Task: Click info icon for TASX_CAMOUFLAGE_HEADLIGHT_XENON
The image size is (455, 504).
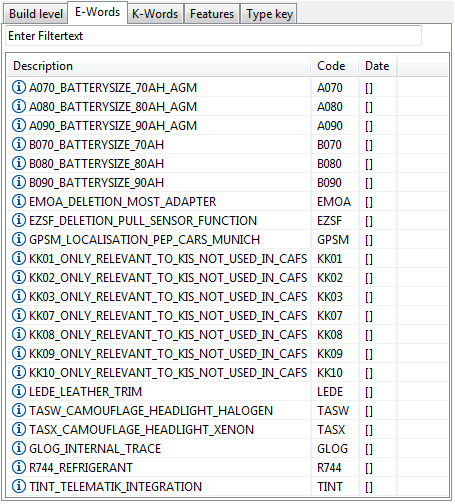Action: [x=19, y=429]
